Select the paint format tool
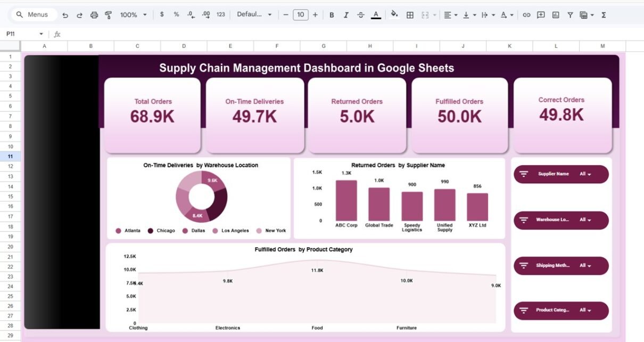The height and width of the screenshot is (342, 644). coord(109,15)
